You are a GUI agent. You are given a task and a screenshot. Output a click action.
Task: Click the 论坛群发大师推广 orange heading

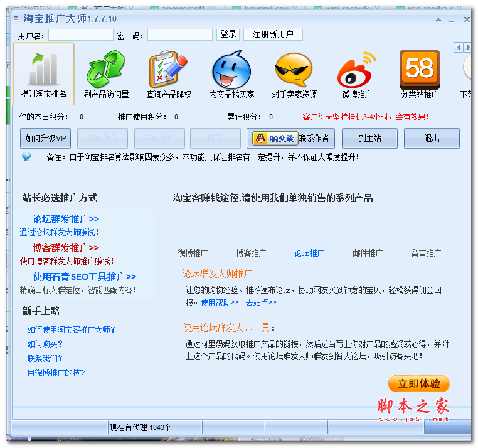coord(217,274)
